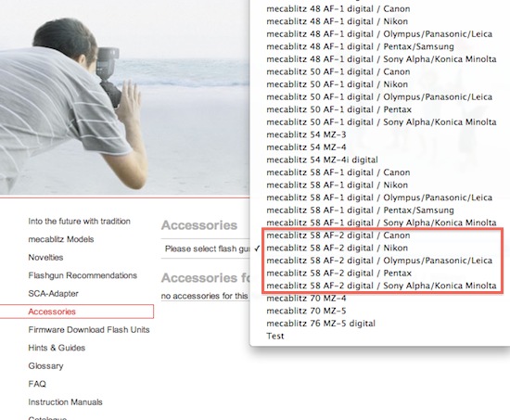The height and width of the screenshot is (420, 510).
Task: Select mecablitz 50 AF-1 digital / Canon
Action: click(x=338, y=72)
